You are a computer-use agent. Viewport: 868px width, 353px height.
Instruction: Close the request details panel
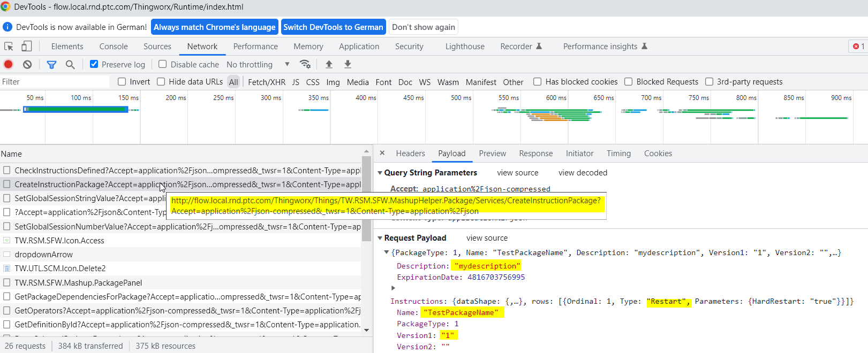(x=382, y=153)
